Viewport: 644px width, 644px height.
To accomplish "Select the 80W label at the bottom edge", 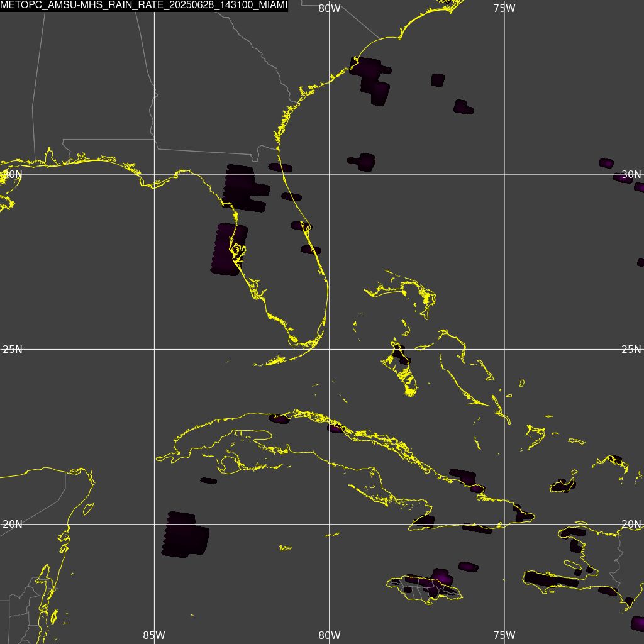I will pyautogui.click(x=330, y=635).
